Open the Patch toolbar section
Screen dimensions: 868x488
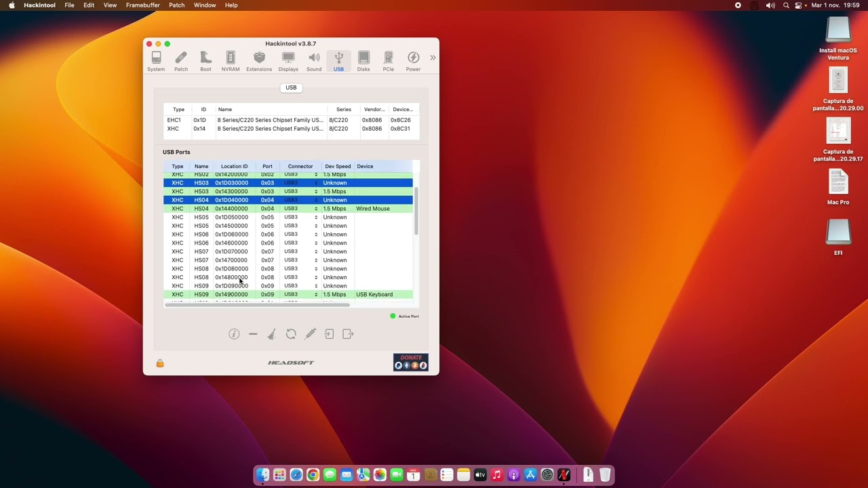click(181, 61)
